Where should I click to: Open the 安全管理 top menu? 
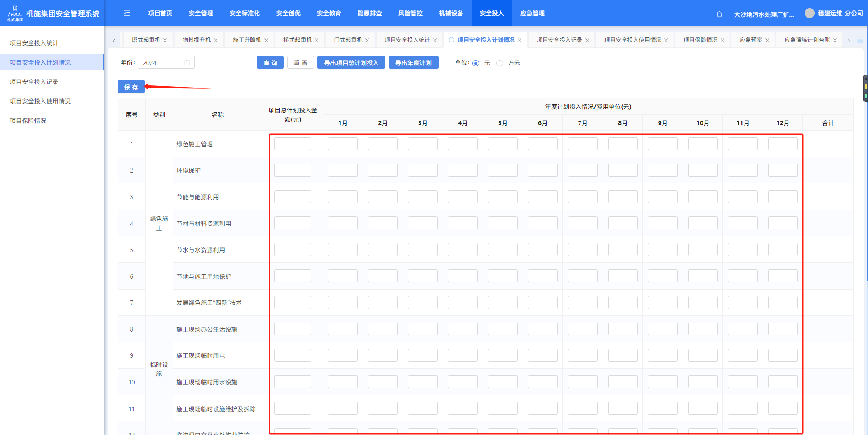[201, 14]
